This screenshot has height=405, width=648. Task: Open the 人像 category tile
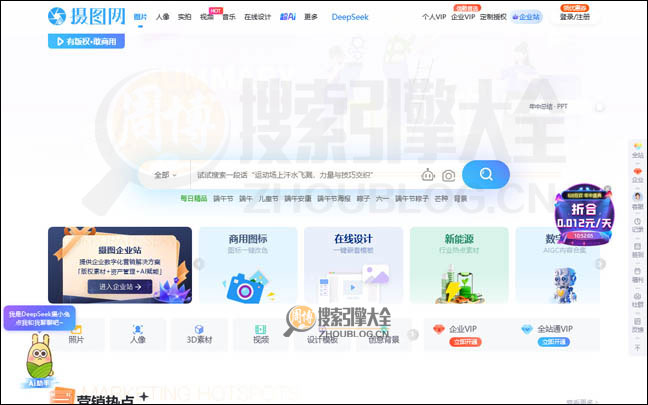138,334
